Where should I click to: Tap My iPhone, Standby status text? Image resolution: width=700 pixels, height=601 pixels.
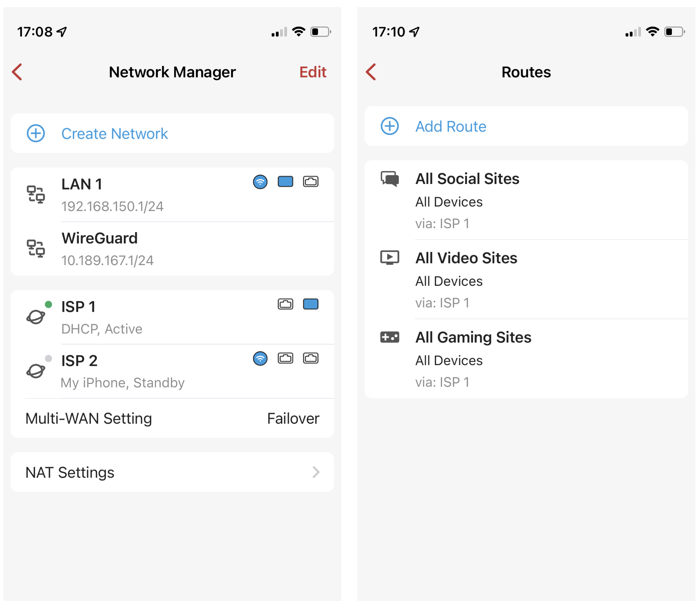(123, 383)
